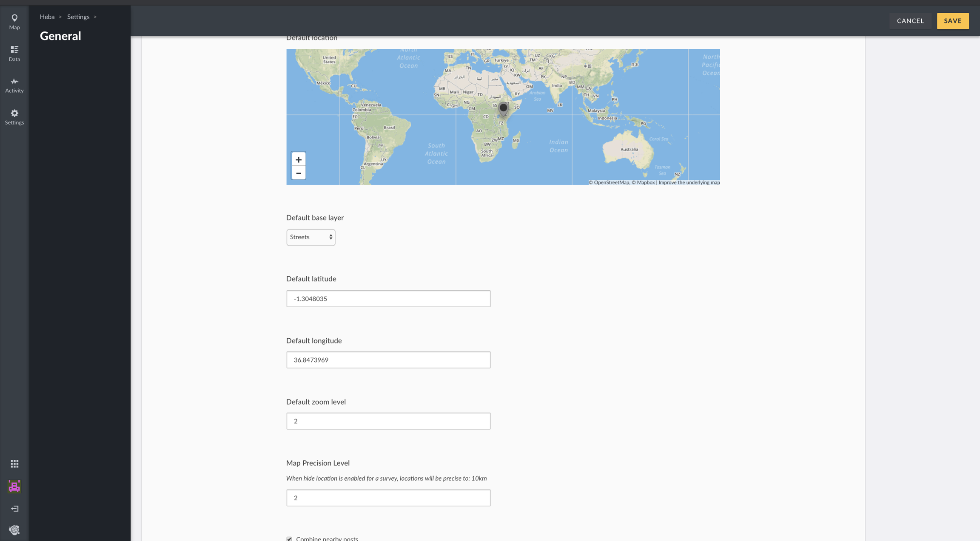980x541 pixels.
Task: Zoom in on the default location map
Action: 299,159
